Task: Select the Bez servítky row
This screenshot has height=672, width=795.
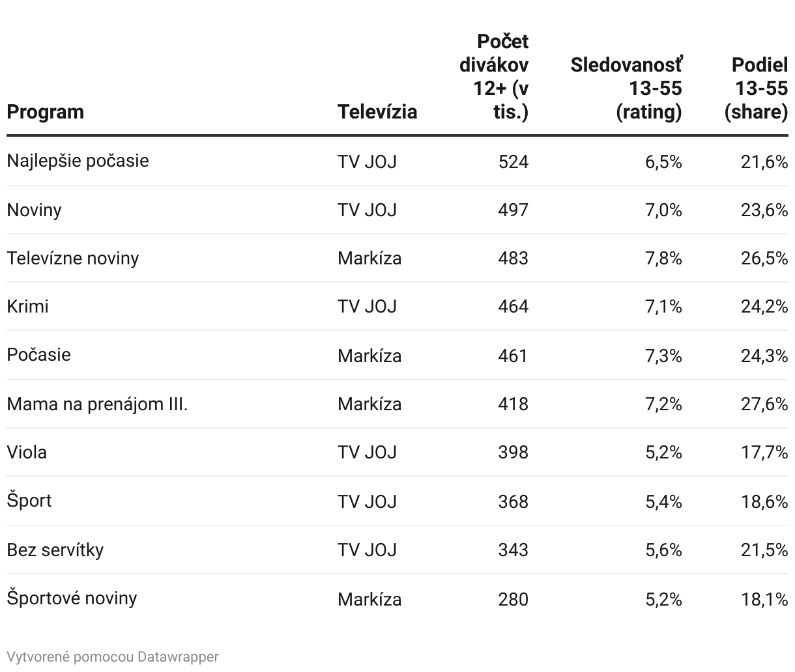Action: coord(397,550)
